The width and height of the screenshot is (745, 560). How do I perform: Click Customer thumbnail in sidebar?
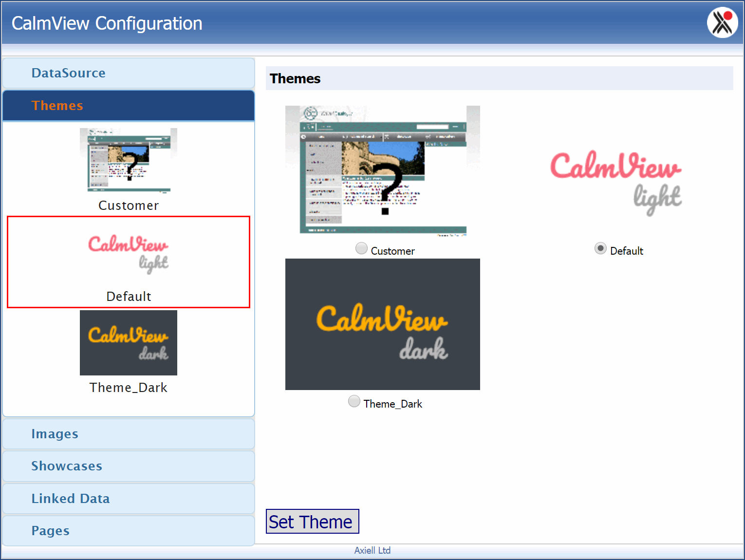[129, 160]
